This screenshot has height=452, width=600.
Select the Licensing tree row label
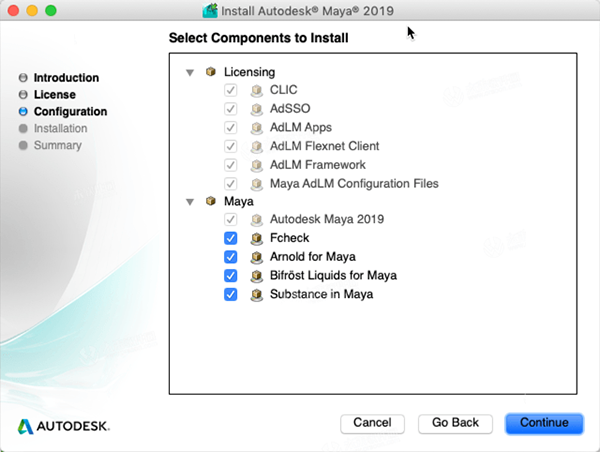pos(249,72)
